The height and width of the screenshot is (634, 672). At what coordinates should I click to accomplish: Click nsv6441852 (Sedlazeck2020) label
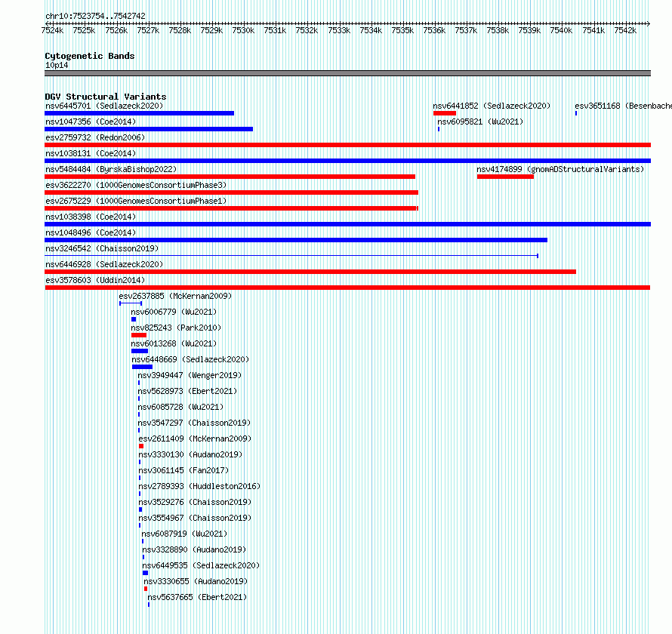pos(492,106)
